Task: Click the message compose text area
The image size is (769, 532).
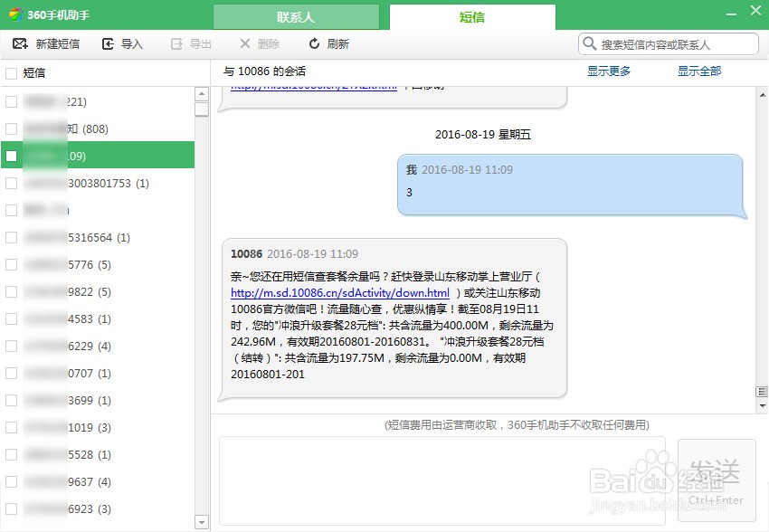Action: click(x=442, y=480)
